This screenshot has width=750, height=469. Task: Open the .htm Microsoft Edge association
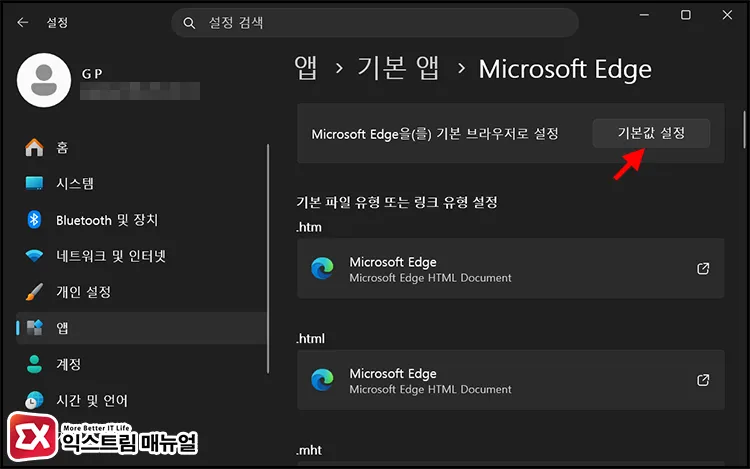pyautogui.click(x=510, y=268)
